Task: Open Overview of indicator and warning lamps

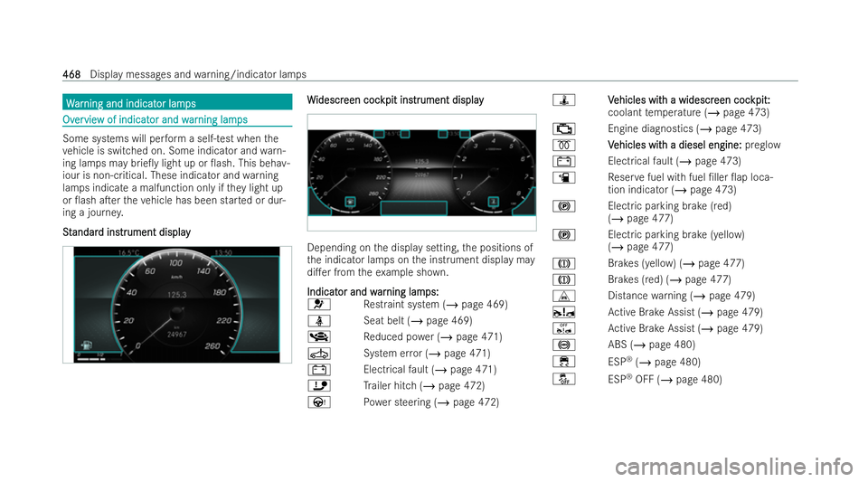Action: coord(155,119)
